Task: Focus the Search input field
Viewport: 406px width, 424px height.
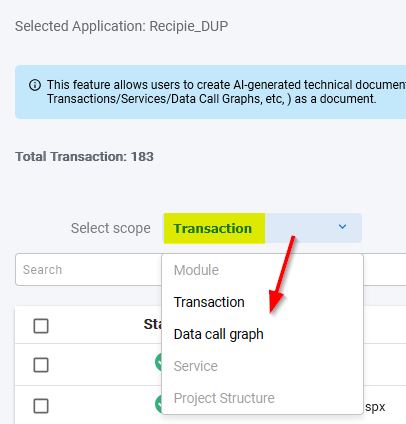Action: (x=88, y=270)
